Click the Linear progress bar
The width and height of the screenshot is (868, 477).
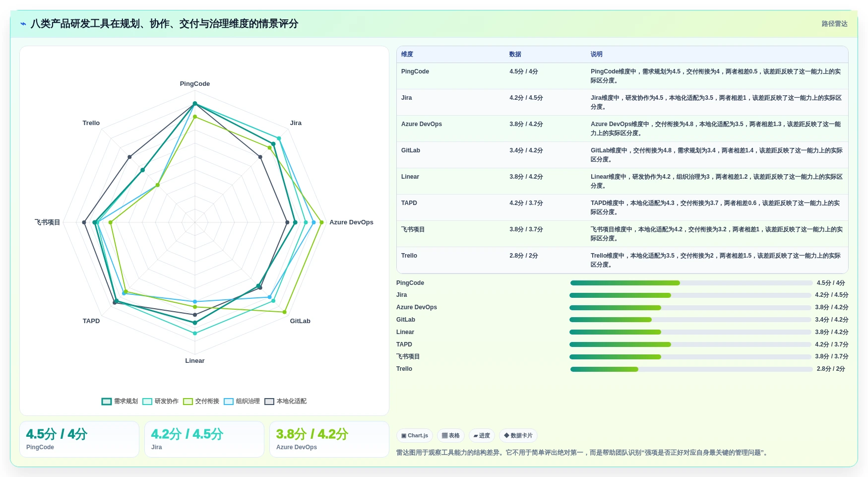[x=690, y=332]
